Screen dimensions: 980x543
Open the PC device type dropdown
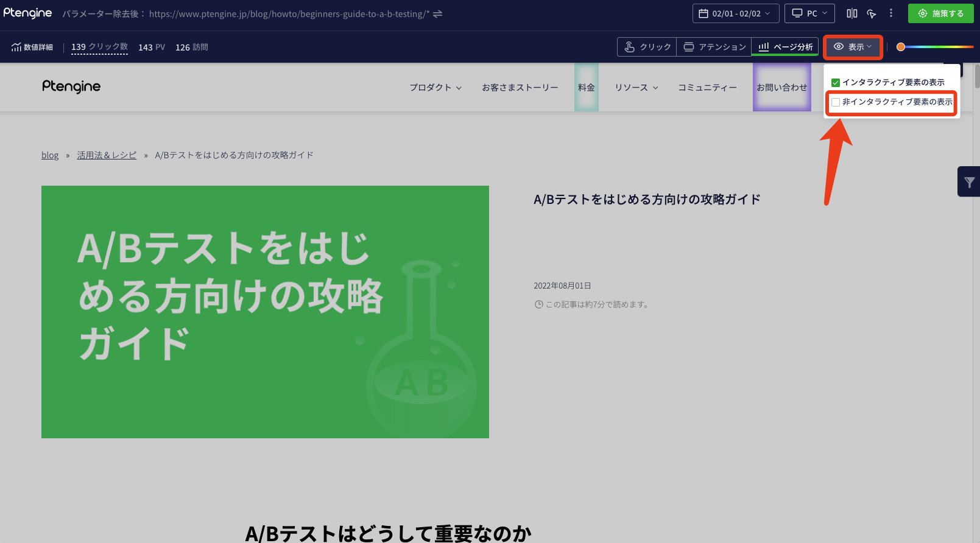click(x=809, y=13)
